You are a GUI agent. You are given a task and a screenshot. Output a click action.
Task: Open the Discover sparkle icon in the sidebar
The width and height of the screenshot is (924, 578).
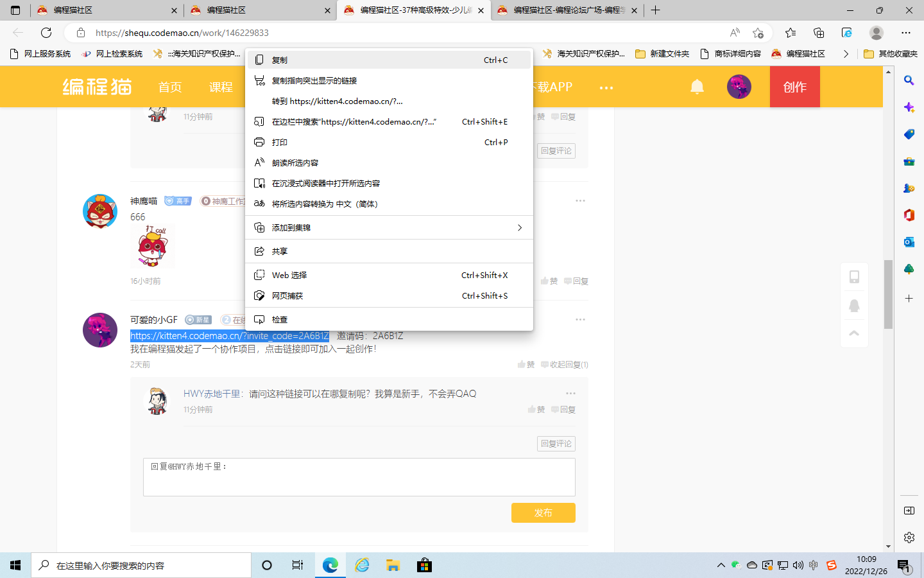(909, 107)
